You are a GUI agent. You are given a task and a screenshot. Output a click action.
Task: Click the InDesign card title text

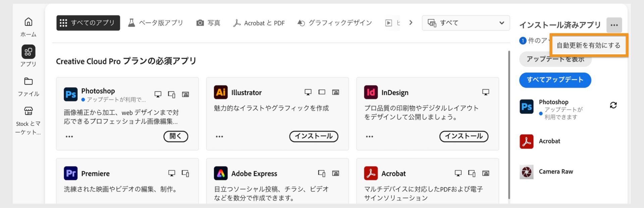coord(395,93)
